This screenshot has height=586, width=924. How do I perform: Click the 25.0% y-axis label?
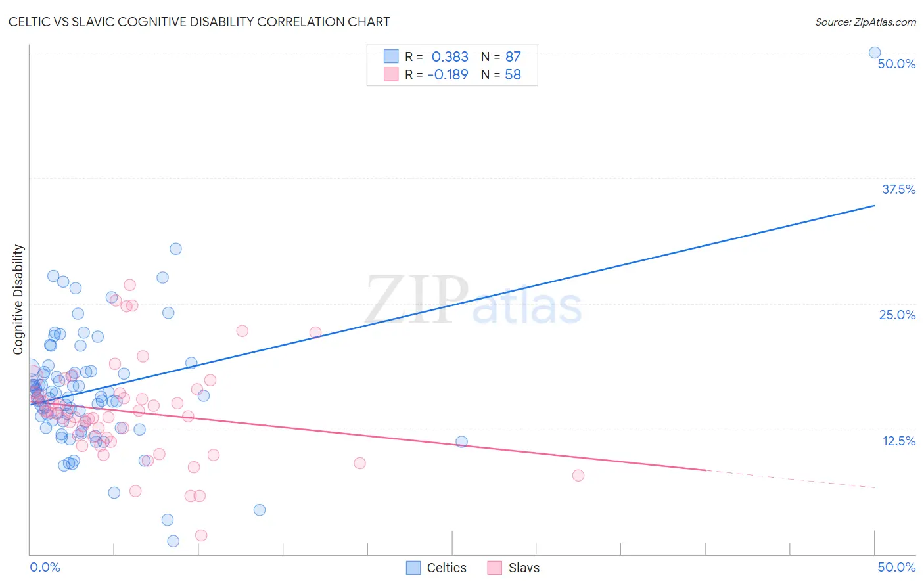tap(898, 315)
